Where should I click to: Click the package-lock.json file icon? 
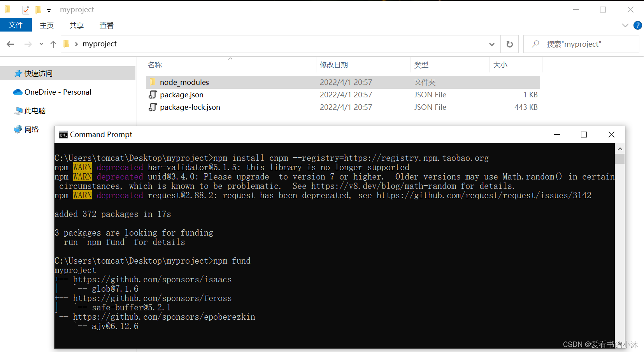pyautogui.click(x=153, y=107)
